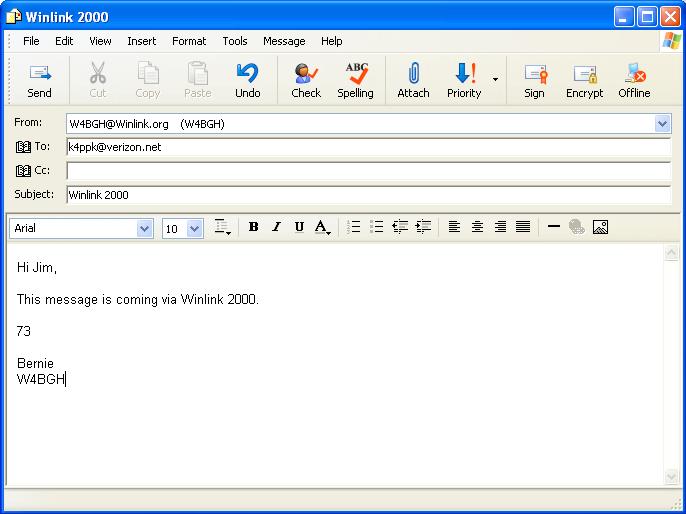Click the line mentioning 'coming via Winlink 2000'
Viewport: 686px width, 514px height.
pos(138,299)
